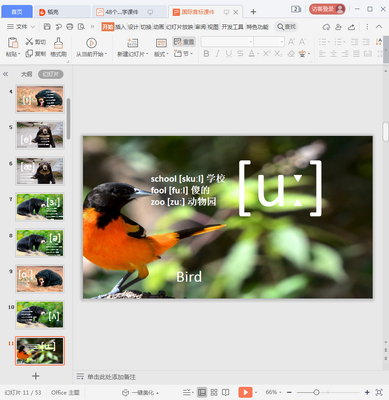
Task: Collapse the slide thumbnail panel
Action: [6, 74]
